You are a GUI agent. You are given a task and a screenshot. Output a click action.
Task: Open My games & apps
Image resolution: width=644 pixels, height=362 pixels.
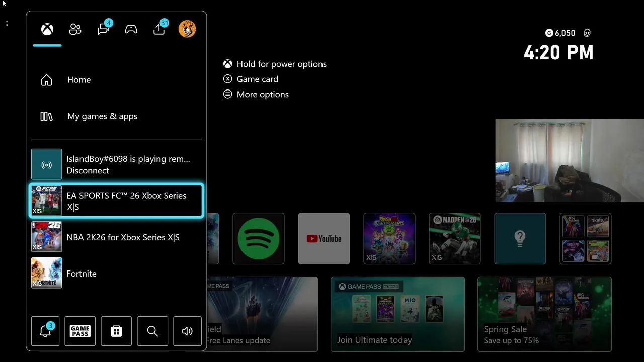(x=116, y=116)
